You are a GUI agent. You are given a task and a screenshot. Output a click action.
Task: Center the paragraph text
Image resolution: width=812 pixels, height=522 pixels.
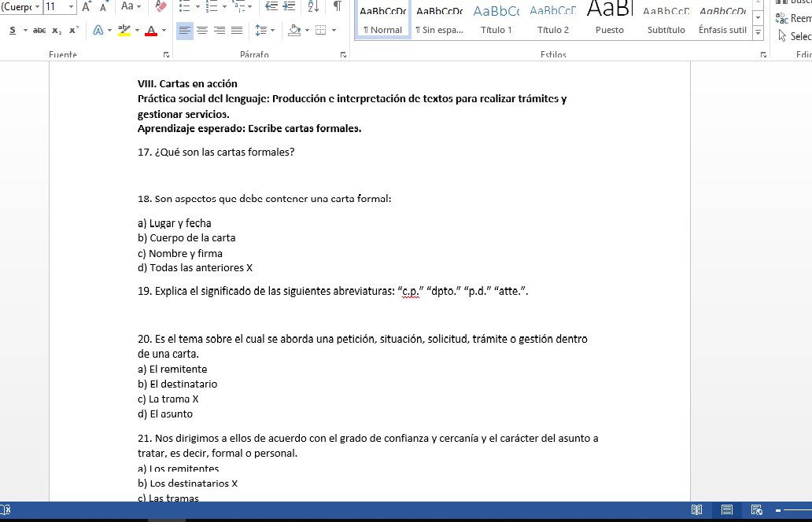202,31
